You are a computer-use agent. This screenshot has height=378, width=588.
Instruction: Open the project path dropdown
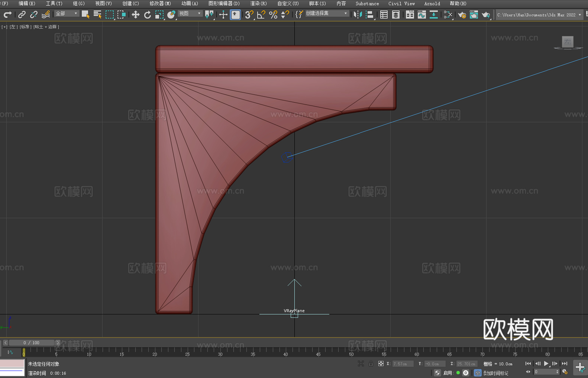(x=539, y=15)
